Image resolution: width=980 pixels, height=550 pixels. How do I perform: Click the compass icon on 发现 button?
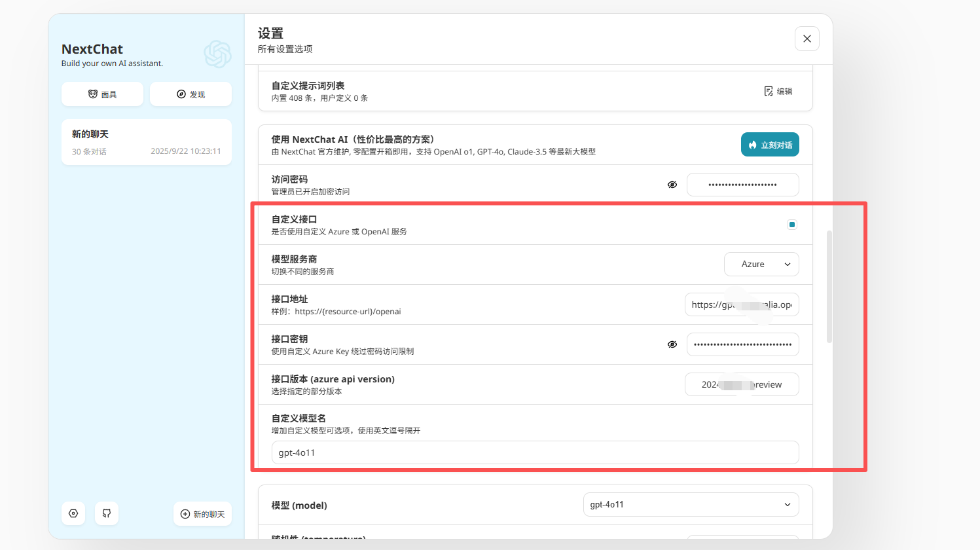tap(181, 94)
